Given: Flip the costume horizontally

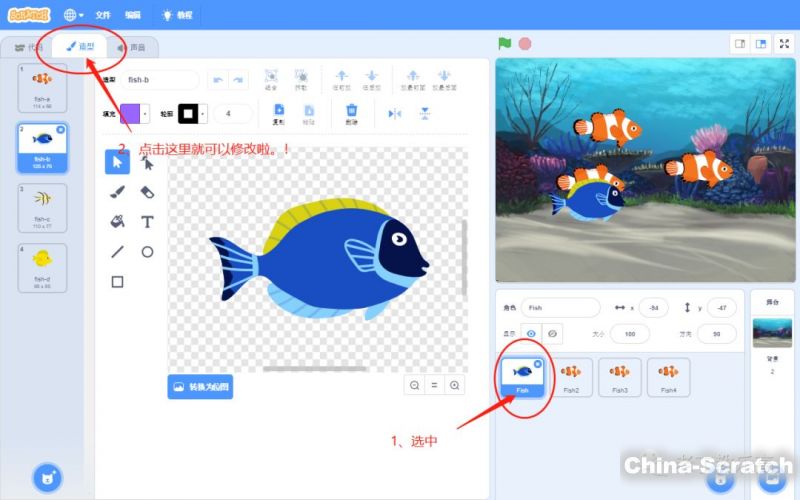Looking at the screenshot, I should coord(394,113).
